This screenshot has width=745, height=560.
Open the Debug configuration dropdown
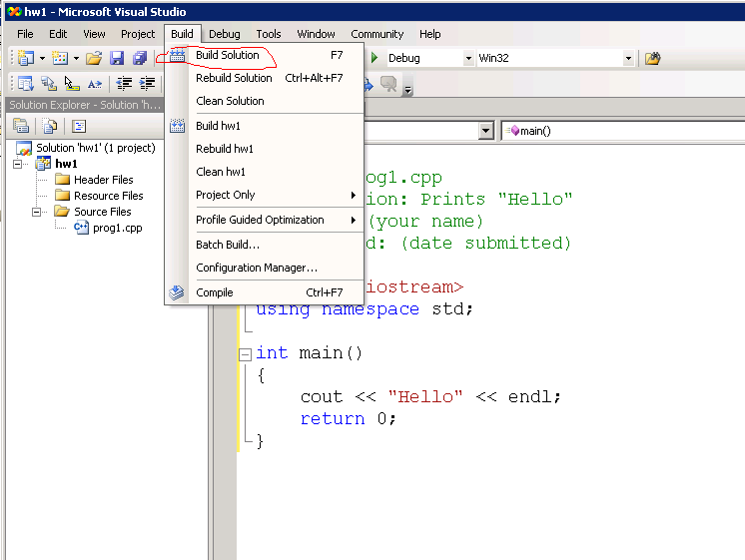tap(468, 58)
